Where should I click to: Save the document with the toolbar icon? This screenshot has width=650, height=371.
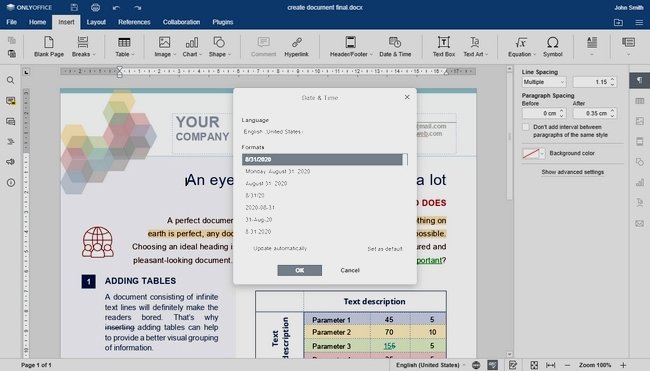[x=74, y=7]
